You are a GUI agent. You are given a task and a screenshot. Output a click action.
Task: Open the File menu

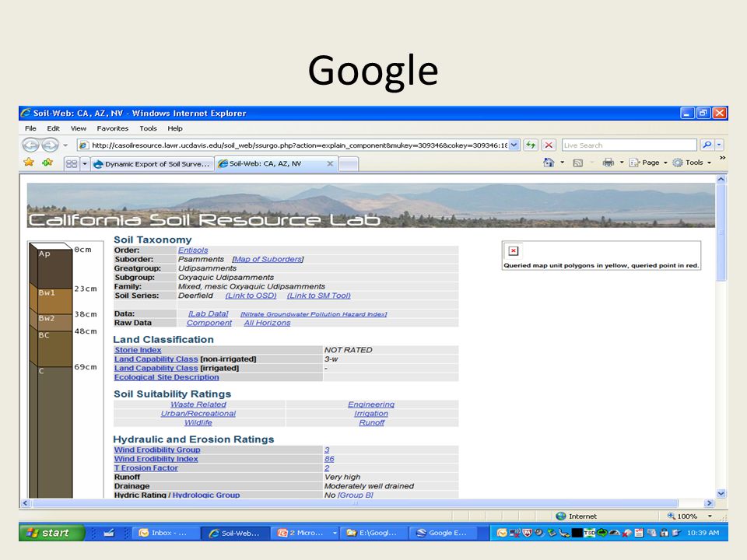click(30, 128)
